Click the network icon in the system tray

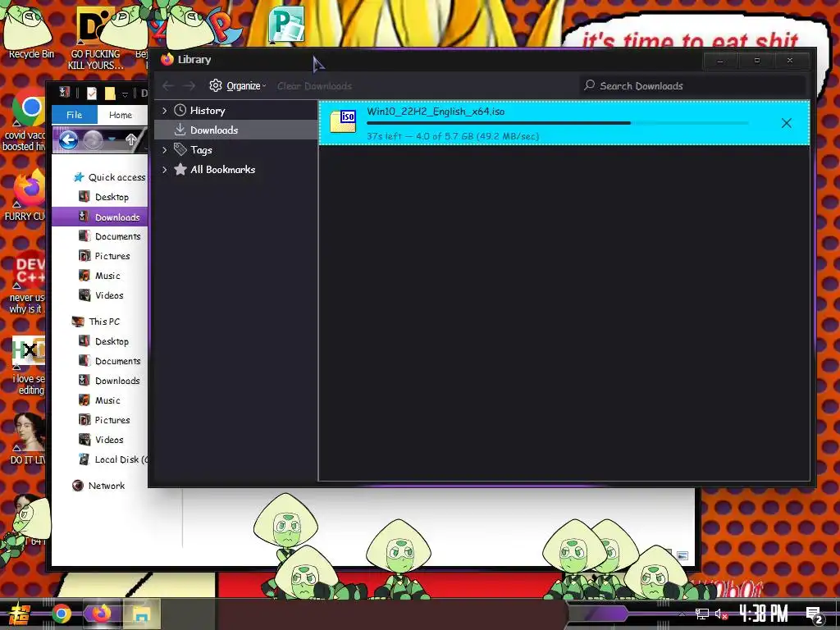point(702,614)
